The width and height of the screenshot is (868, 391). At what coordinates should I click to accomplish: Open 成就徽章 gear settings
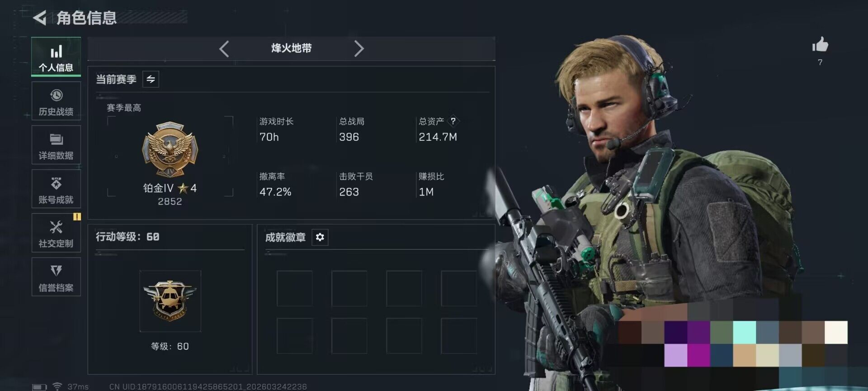pyautogui.click(x=320, y=237)
